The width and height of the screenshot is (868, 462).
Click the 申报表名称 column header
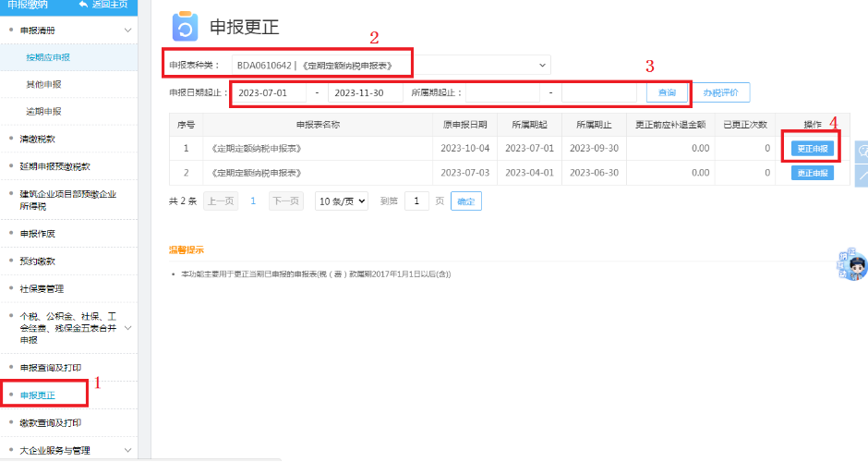pyautogui.click(x=318, y=125)
